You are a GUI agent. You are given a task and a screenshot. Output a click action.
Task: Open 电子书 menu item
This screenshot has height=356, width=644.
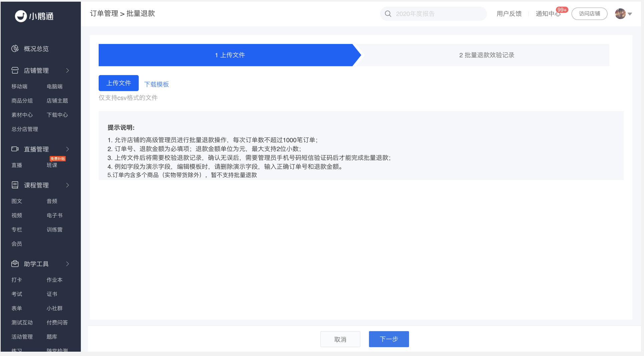tap(55, 216)
